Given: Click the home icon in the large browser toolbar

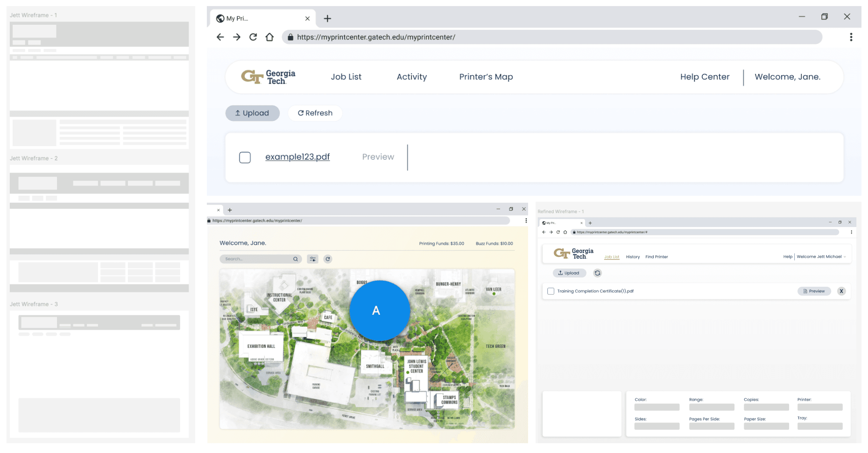Looking at the screenshot, I should (x=269, y=37).
